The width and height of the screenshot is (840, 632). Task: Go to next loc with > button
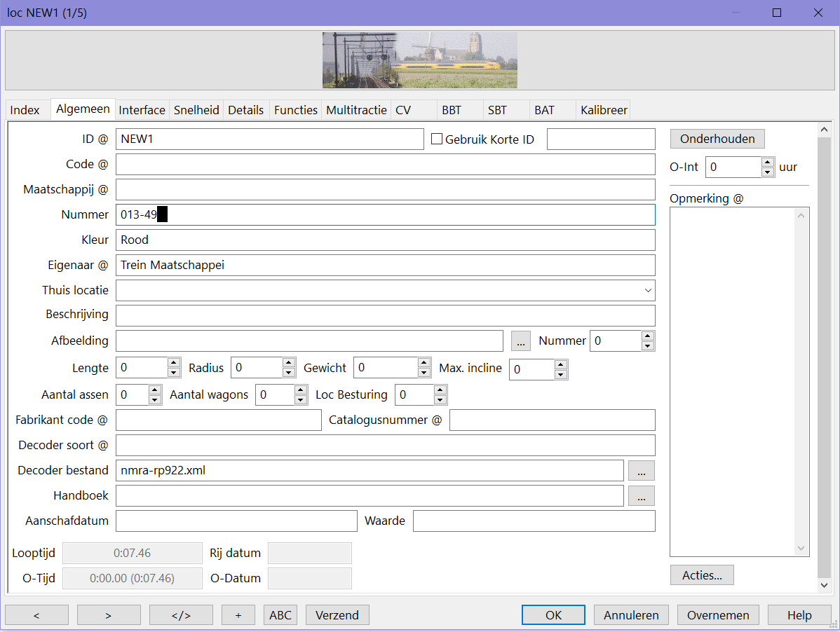click(x=109, y=615)
